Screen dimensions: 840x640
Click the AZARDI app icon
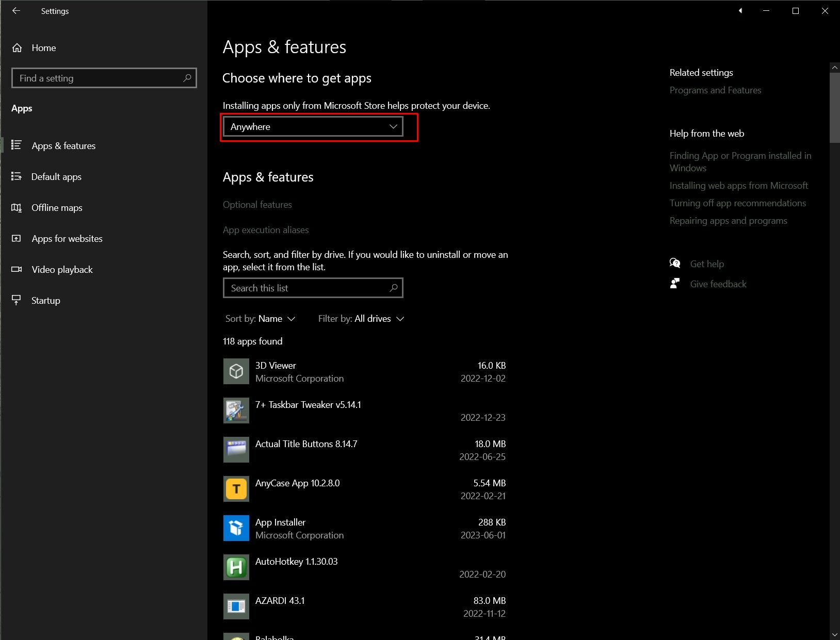pyautogui.click(x=236, y=606)
